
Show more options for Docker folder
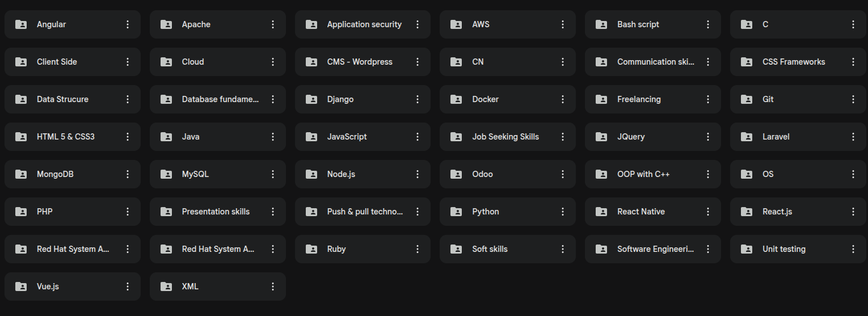click(563, 99)
